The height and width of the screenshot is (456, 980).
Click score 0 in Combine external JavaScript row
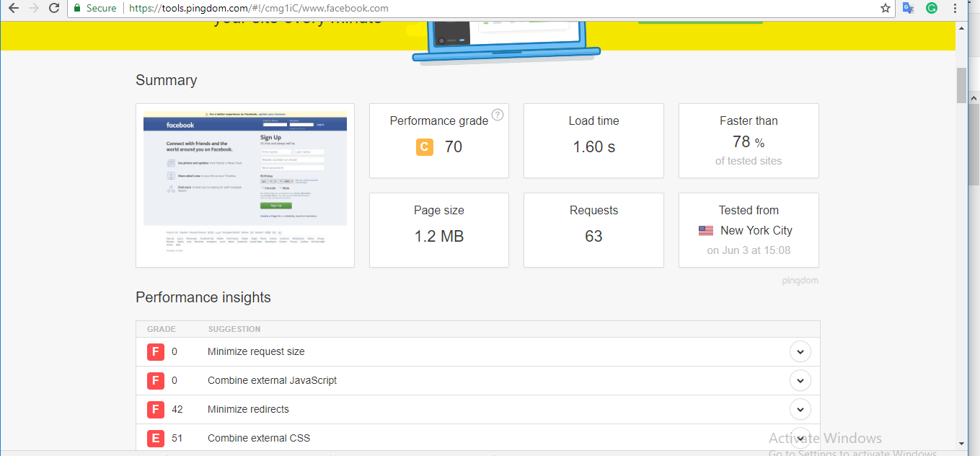[175, 381]
